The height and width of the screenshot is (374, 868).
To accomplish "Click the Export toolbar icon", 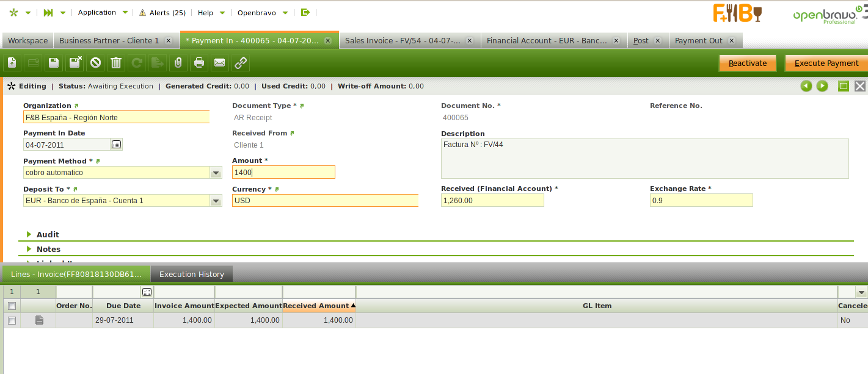I will [x=158, y=62].
